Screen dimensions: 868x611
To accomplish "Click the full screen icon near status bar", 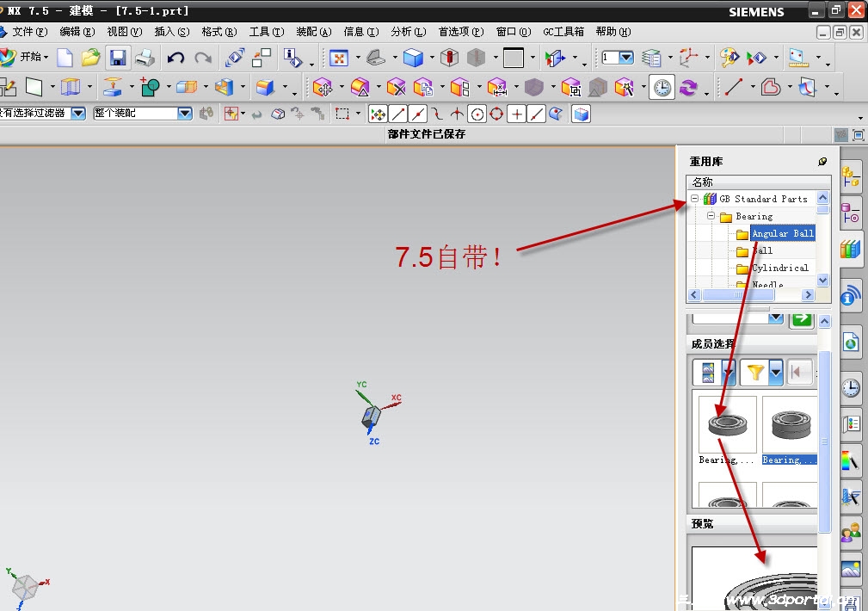I will click(x=858, y=134).
